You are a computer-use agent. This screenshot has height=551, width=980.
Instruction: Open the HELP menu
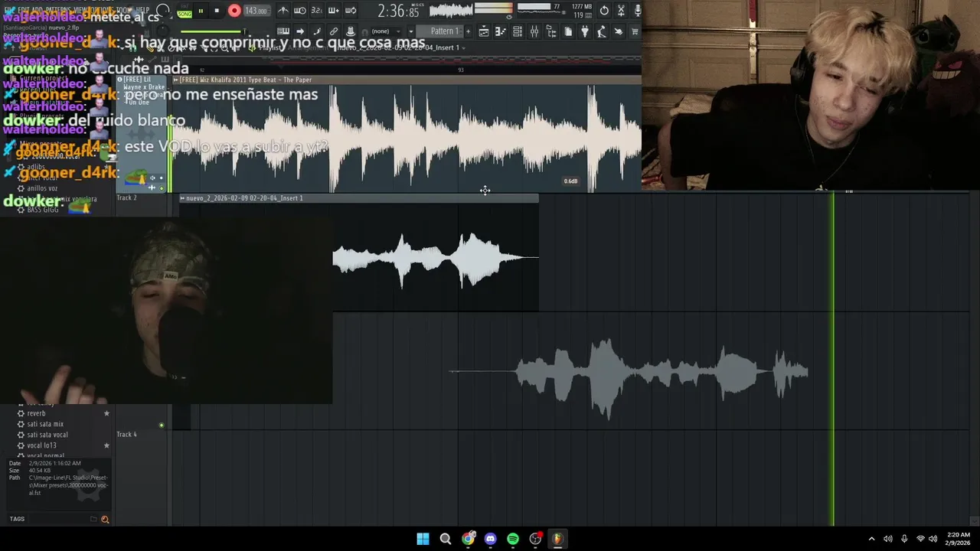(x=143, y=10)
